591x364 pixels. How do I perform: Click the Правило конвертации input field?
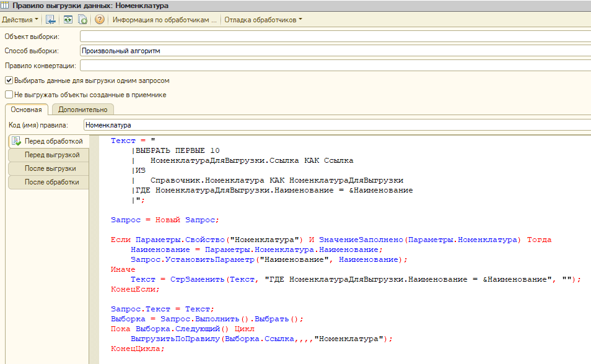[335, 66]
